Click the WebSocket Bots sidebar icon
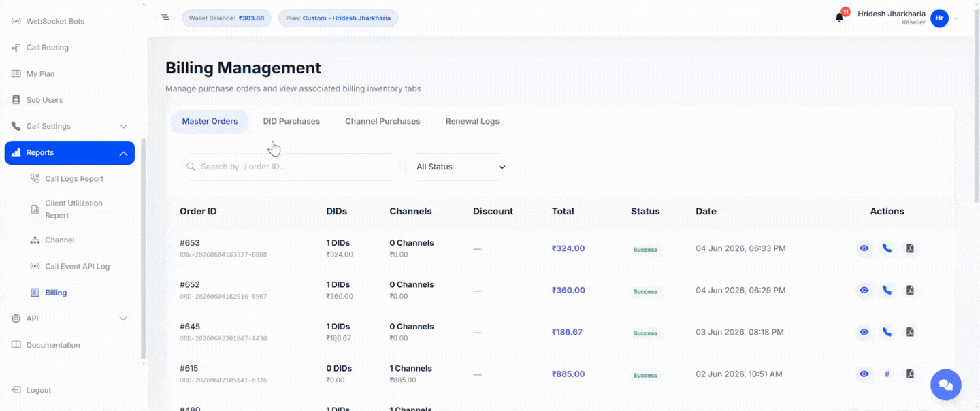 [16, 21]
